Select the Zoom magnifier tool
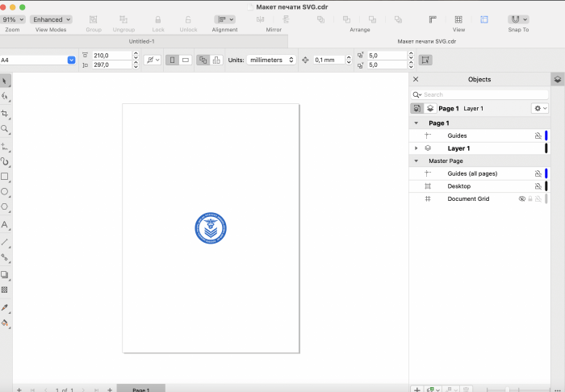The width and height of the screenshot is (565, 392). pyautogui.click(x=5, y=129)
